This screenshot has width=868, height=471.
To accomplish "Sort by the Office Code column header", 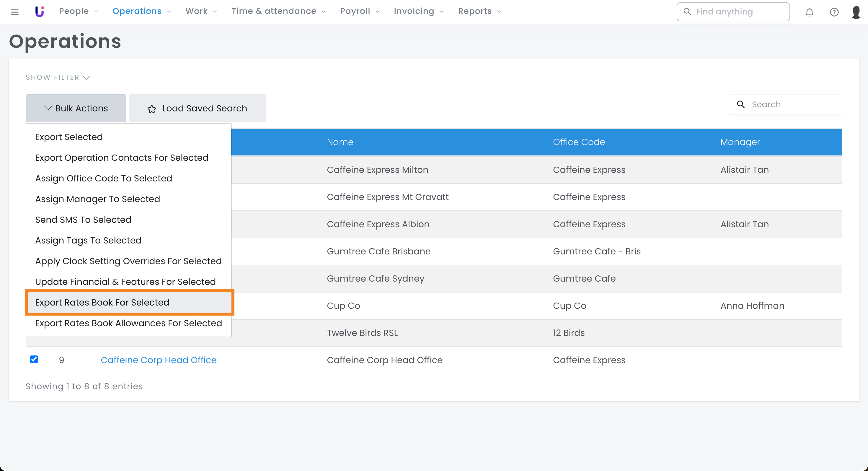I will [x=579, y=142].
